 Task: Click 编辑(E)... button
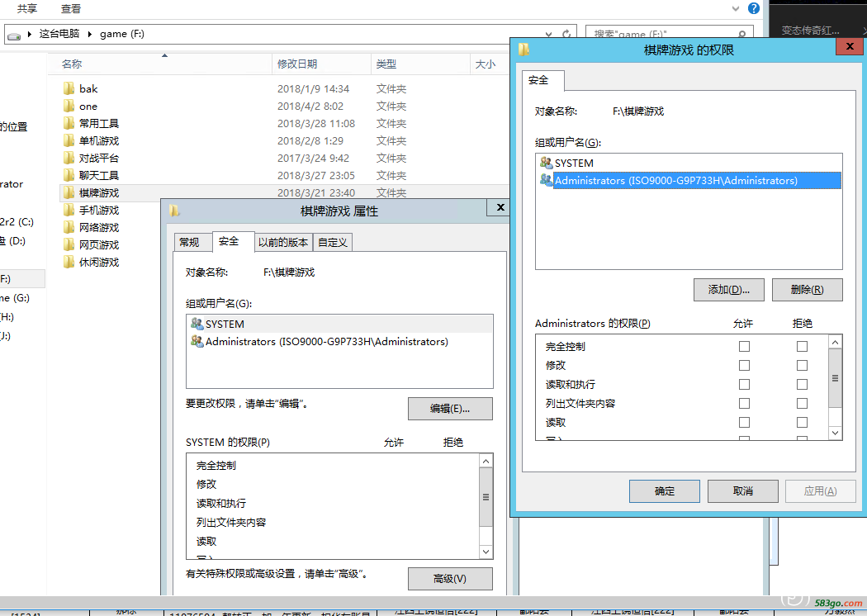click(x=450, y=409)
